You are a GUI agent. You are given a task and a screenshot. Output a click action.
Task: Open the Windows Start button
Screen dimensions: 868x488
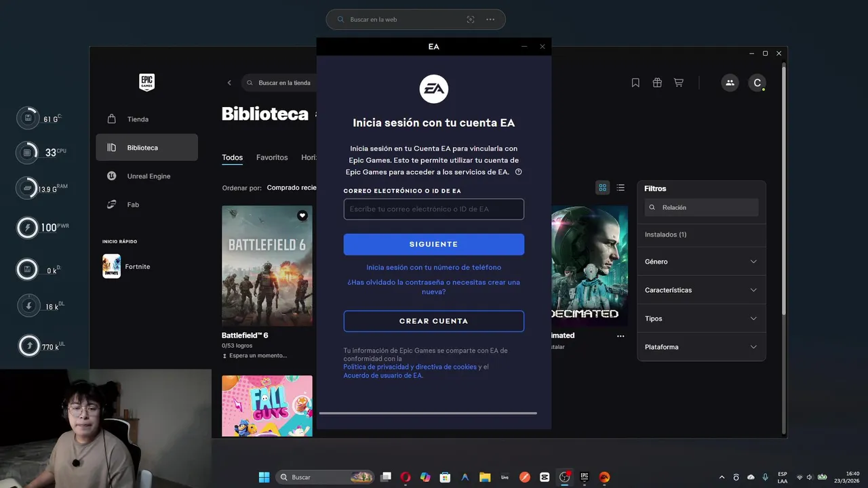click(264, 477)
